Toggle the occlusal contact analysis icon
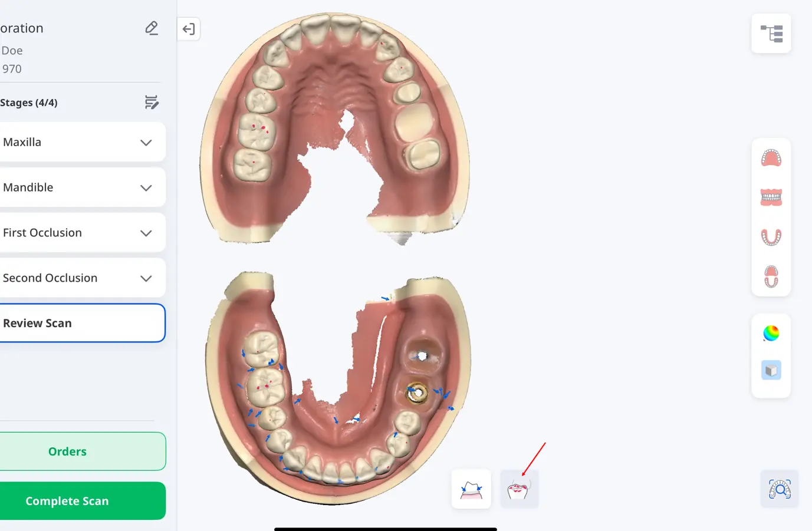 tap(519, 489)
